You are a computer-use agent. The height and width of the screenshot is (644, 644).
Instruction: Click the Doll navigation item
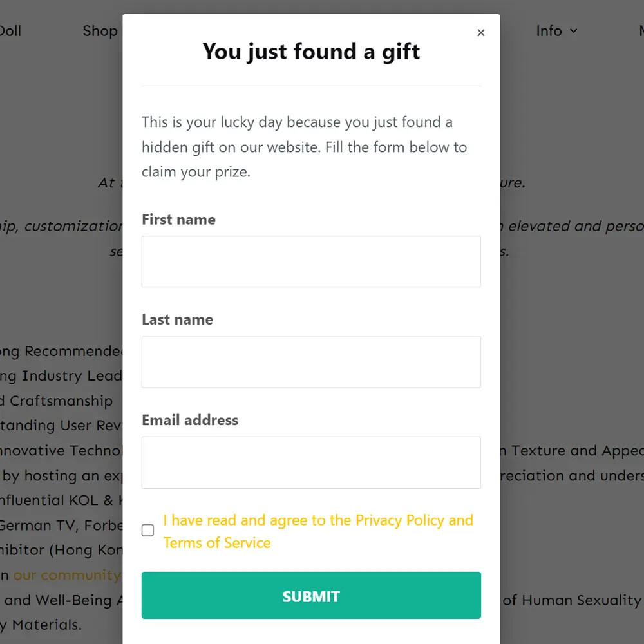pyautogui.click(x=10, y=31)
